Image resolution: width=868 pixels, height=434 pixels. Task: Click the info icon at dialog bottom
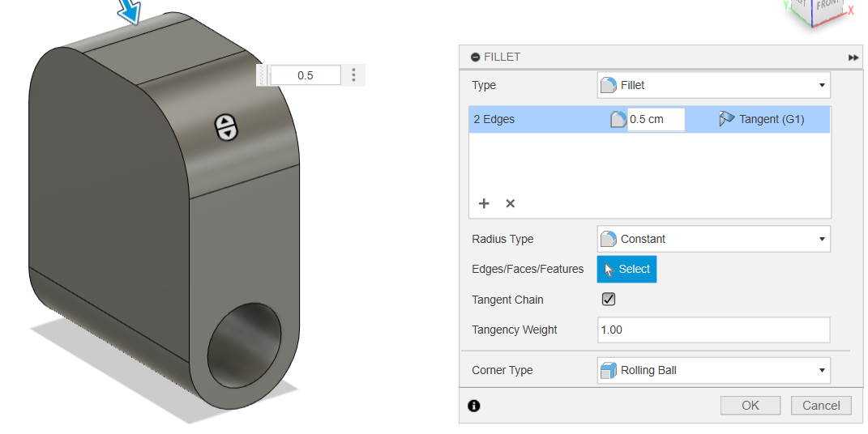pos(474,406)
